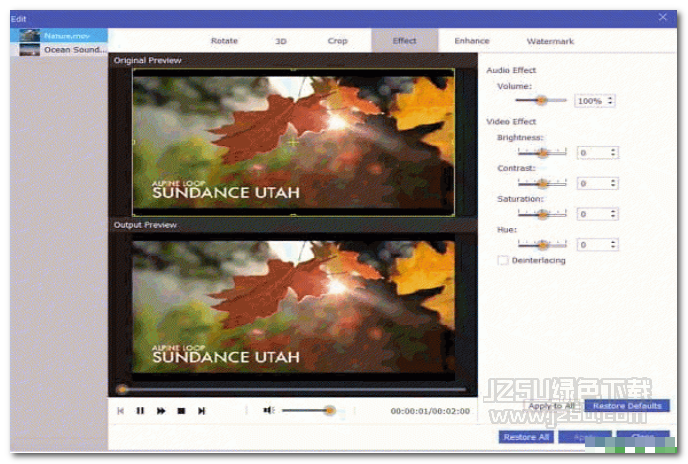The image size is (688, 464).
Task: Click the Hue slider
Action: click(542, 244)
